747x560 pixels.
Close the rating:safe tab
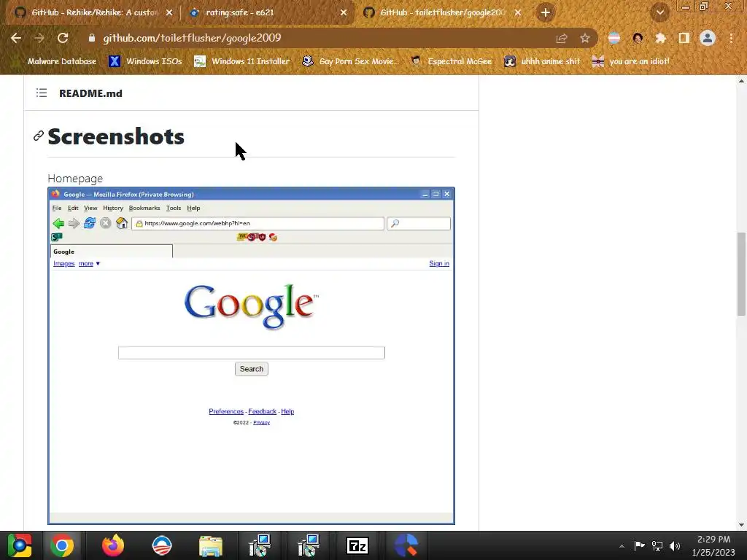click(x=344, y=13)
